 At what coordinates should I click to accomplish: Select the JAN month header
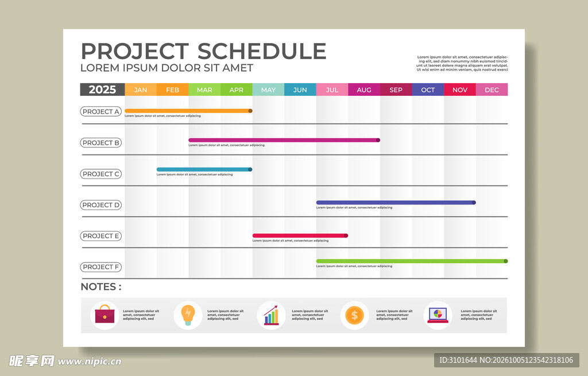[141, 90]
